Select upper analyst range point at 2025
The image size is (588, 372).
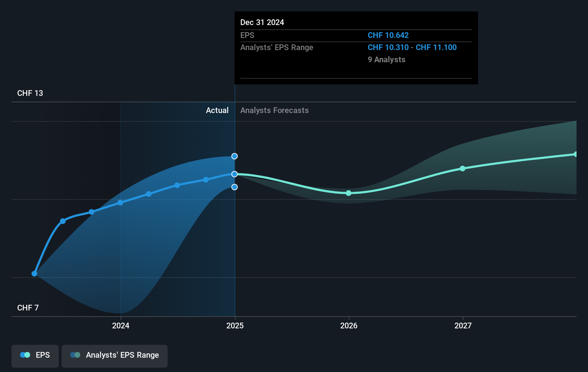(235, 156)
